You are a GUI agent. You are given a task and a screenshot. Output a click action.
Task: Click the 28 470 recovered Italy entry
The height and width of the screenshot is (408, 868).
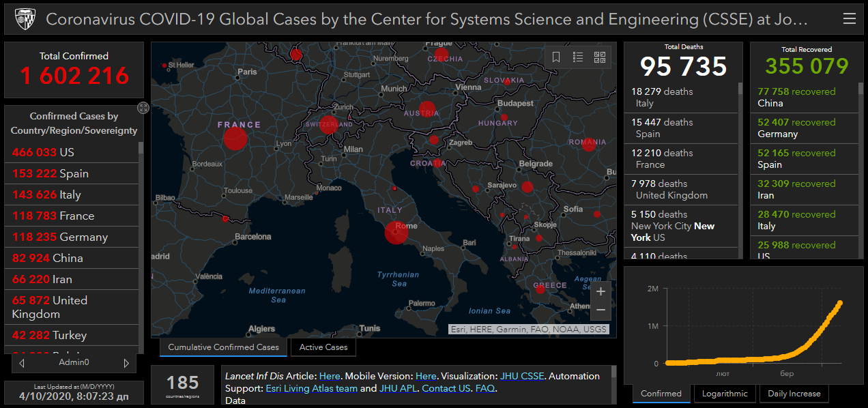[x=805, y=220]
